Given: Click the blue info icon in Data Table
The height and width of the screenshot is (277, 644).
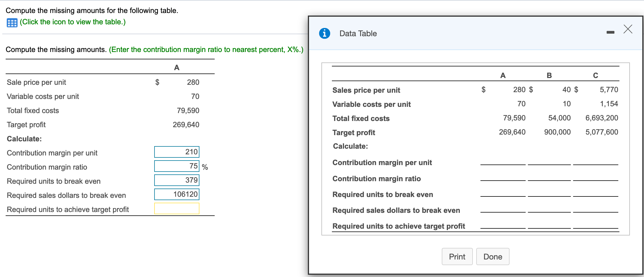Looking at the screenshot, I should click(325, 33).
